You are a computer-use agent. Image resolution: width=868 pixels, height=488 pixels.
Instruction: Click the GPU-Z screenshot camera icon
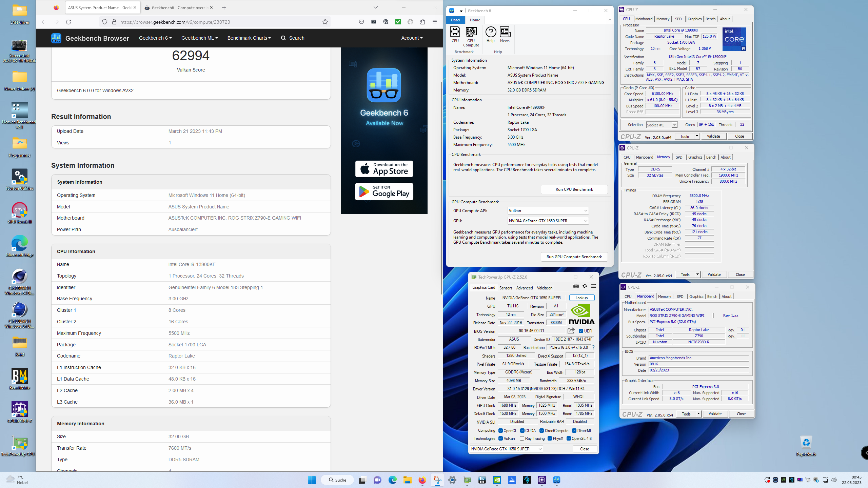pos(576,286)
